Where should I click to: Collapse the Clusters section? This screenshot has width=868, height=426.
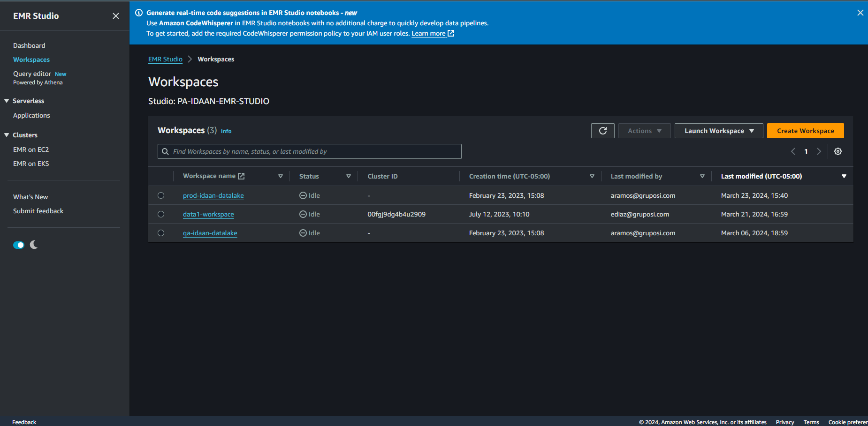[7, 135]
